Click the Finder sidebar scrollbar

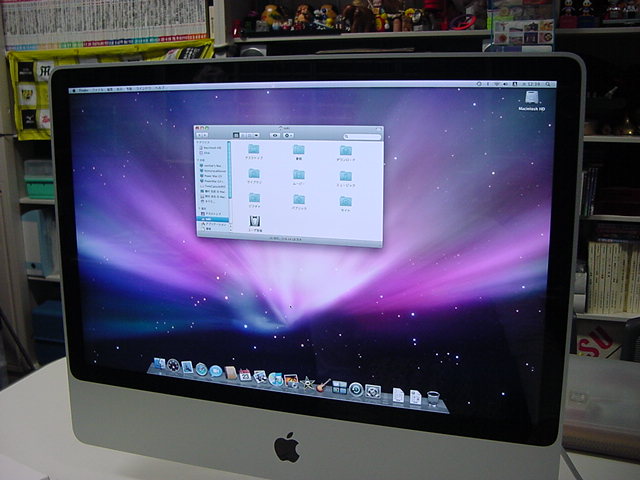point(229,169)
